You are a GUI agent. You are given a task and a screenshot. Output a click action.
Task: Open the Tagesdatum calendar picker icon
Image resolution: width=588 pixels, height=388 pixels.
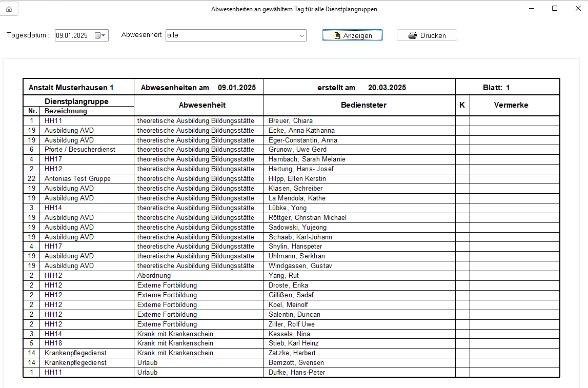(100, 35)
